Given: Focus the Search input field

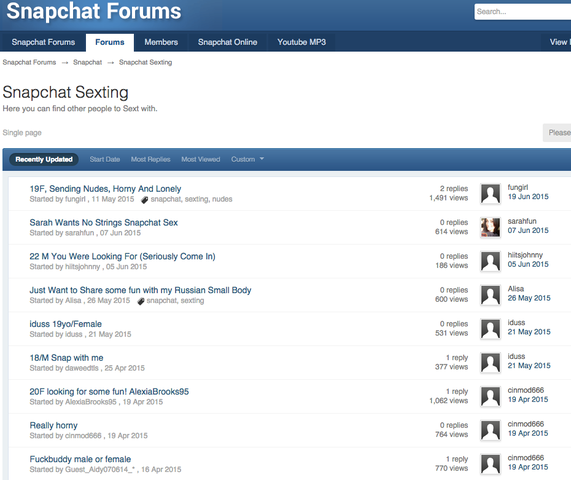Looking at the screenshot, I should coord(523,12).
